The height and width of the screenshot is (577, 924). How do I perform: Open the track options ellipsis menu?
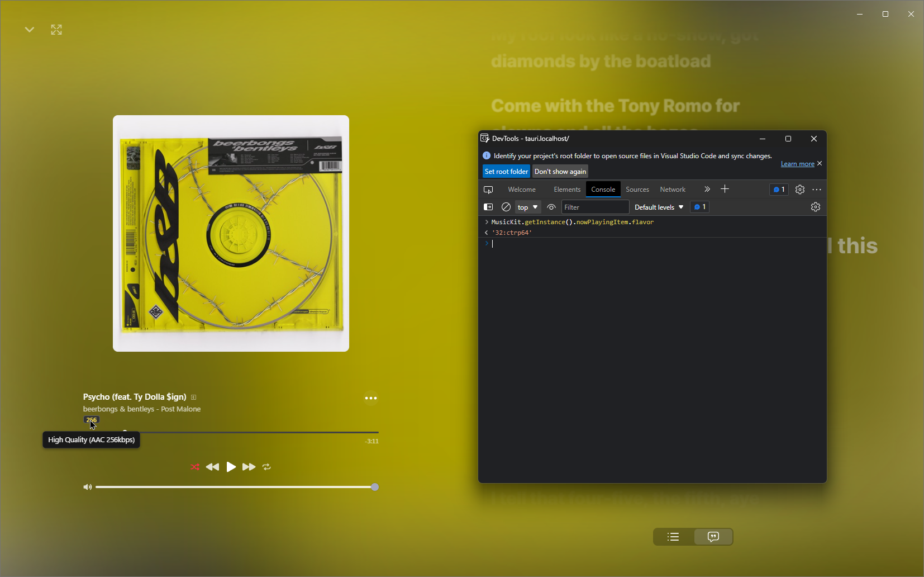370,398
